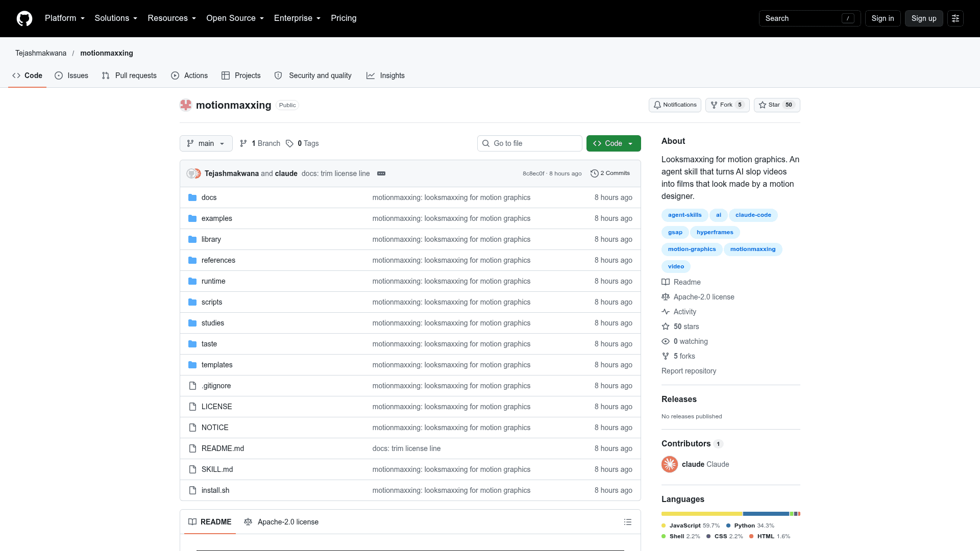Expand the main branch selector
Image resolution: width=980 pixels, height=551 pixels.
tap(206, 143)
